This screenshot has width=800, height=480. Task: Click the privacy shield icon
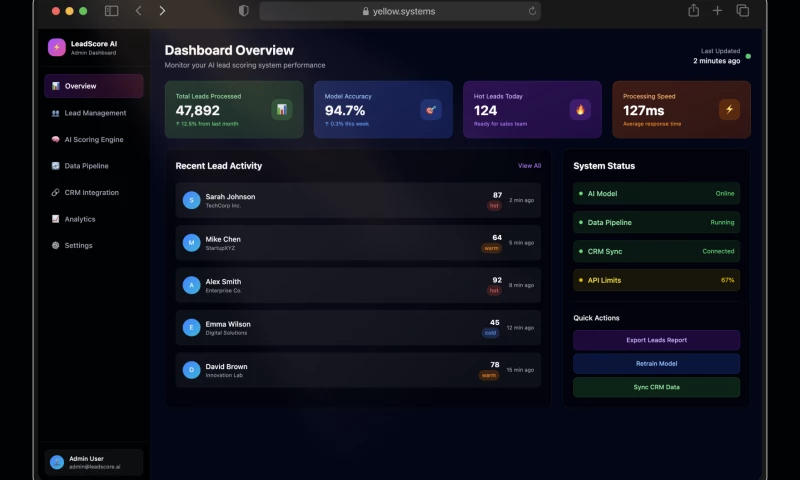click(x=244, y=11)
